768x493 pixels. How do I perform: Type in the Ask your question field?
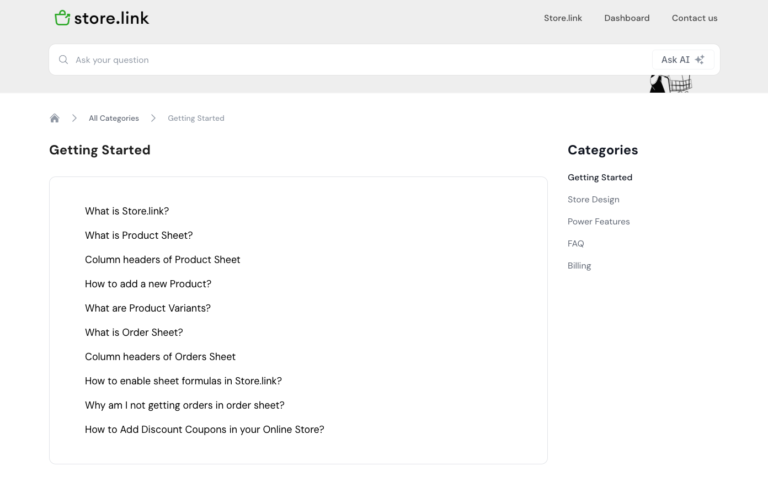[x=350, y=60]
